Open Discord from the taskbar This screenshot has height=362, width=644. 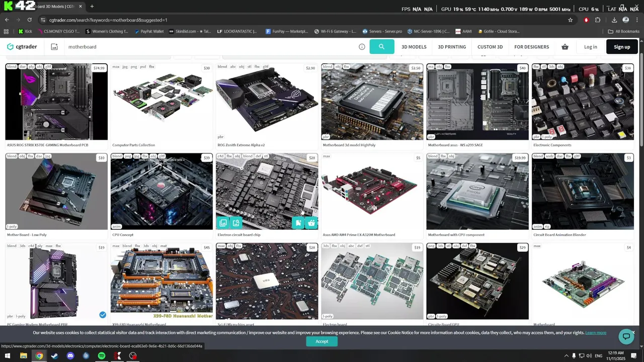click(x=70, y=356)
